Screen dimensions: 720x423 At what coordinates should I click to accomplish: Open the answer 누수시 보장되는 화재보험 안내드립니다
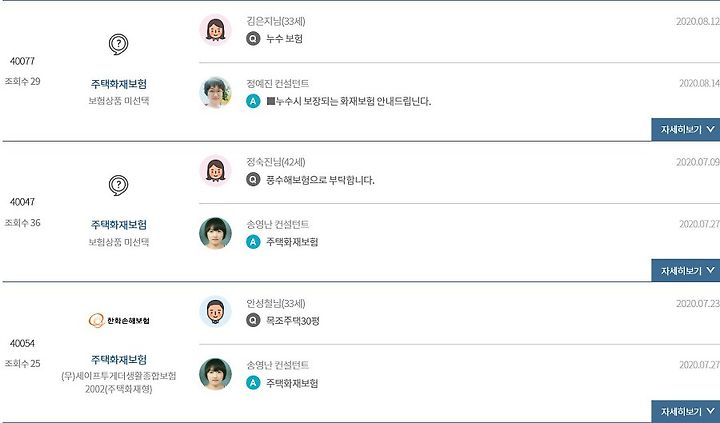click(349, 101)
